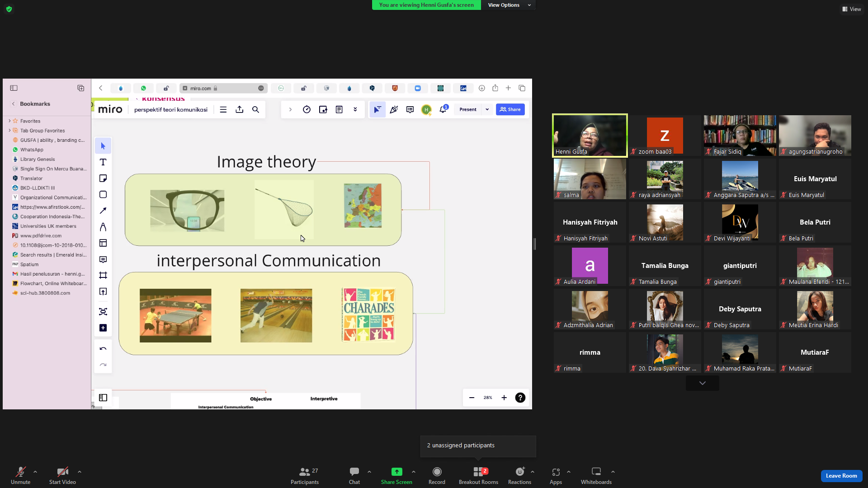
Task: Open Miro voting tool icon
Action: (323, 109)
